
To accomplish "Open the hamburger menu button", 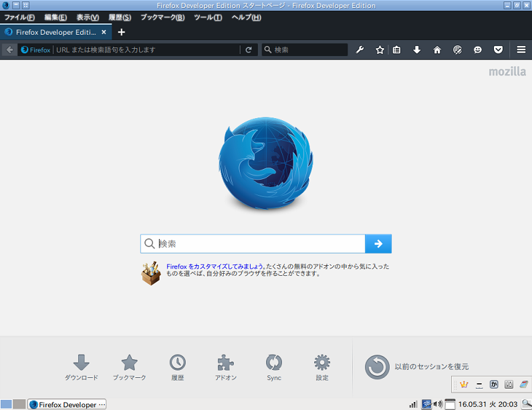I will 521,50.
